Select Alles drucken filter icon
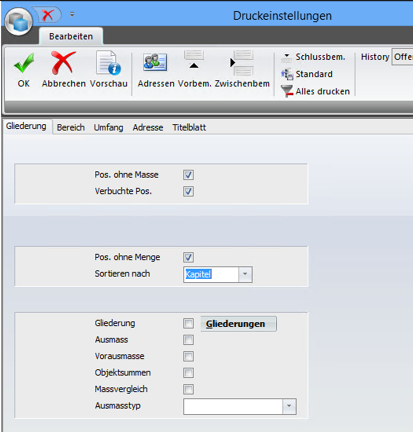413x432 pixels. (287, 91)
